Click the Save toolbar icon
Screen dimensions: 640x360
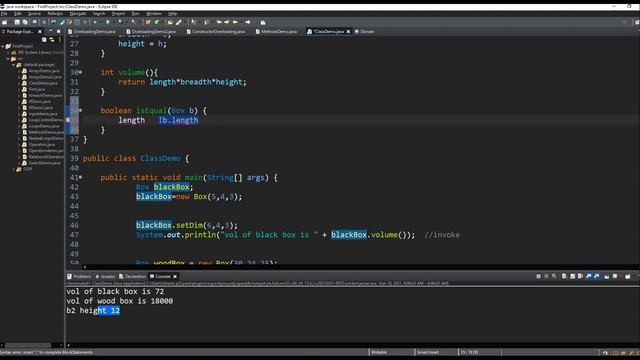(17, 22)
